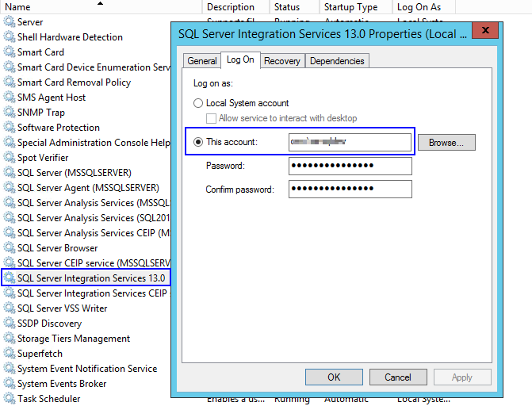Select the Task Scheduler service row
The image size is (532, 406).
tap(86, 399)
